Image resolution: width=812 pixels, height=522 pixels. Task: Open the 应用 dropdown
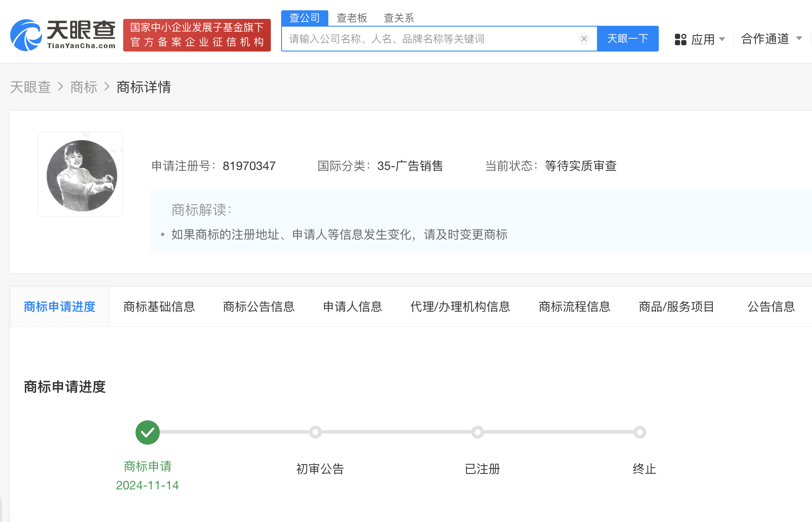click(x=703, y=39)
